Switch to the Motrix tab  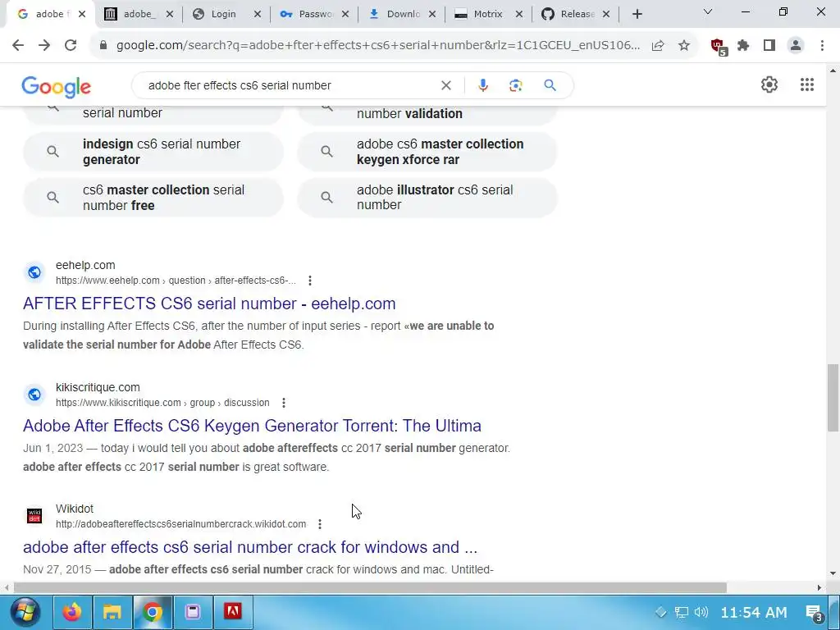click(x=486, y=14)
